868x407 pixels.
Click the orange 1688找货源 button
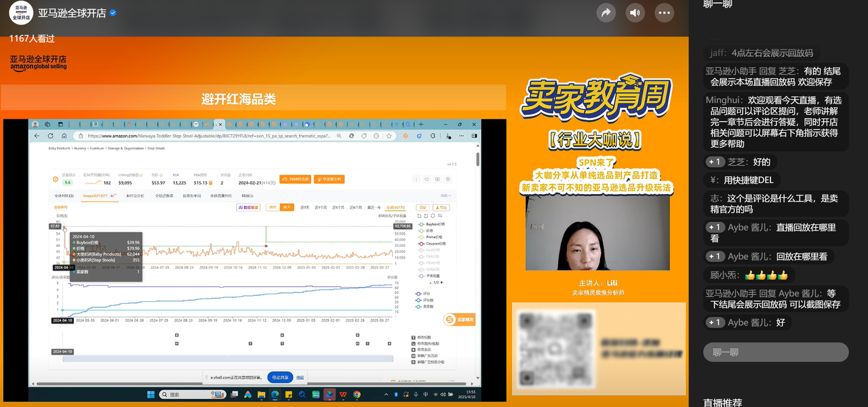(x=296, y=179)
